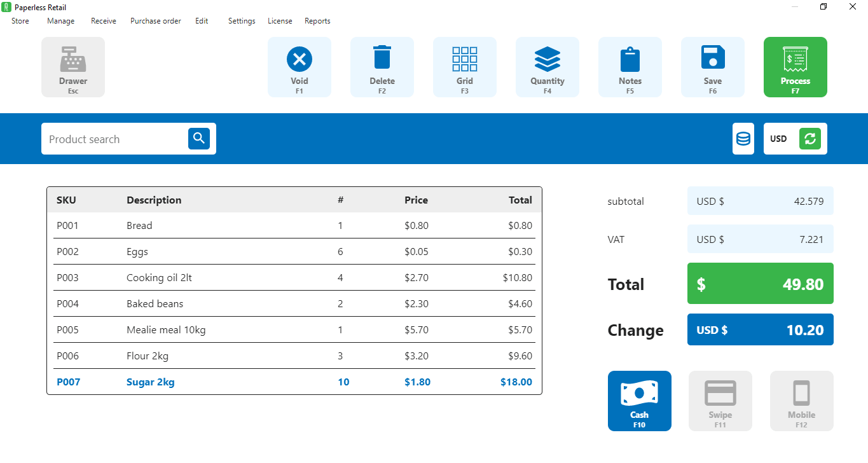Click the Price column header
The width and height of the screenshot is (868, 463).
point(416,200)
